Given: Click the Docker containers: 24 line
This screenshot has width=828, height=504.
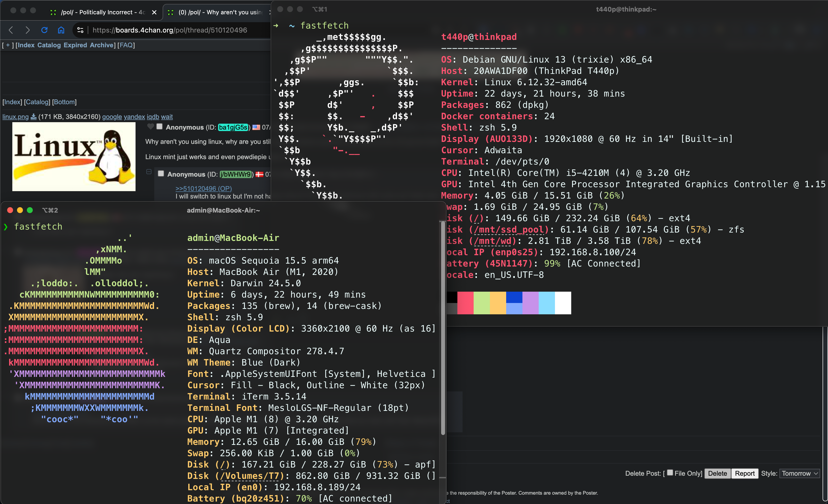Looking at the screenshot, I should click(498, 116).
